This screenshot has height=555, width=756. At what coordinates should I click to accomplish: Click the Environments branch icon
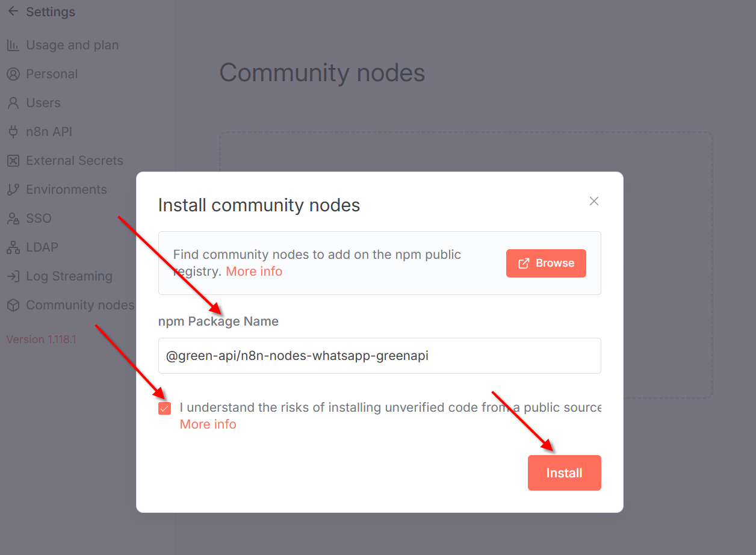click(13, 190)
